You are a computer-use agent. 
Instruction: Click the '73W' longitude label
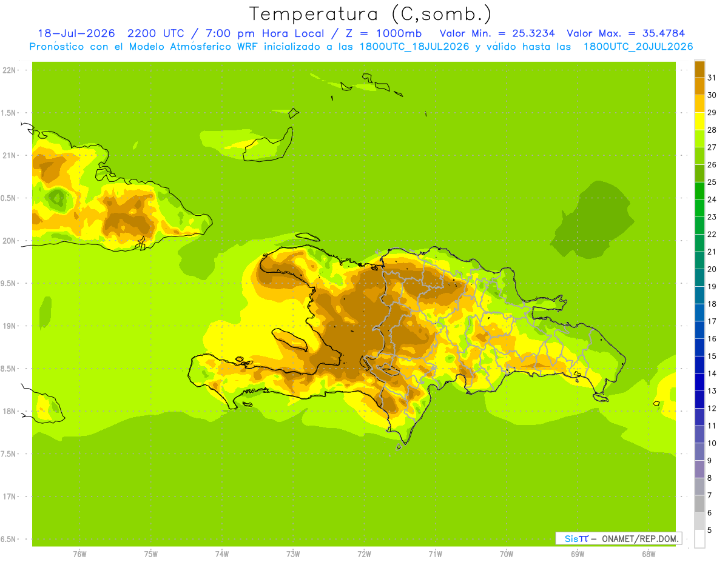click(292, 554)
